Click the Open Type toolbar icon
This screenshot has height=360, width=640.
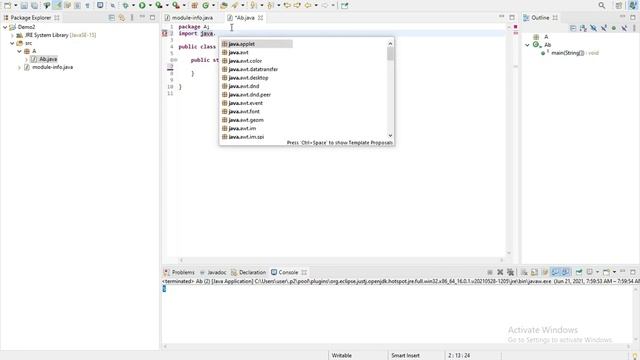224,5
